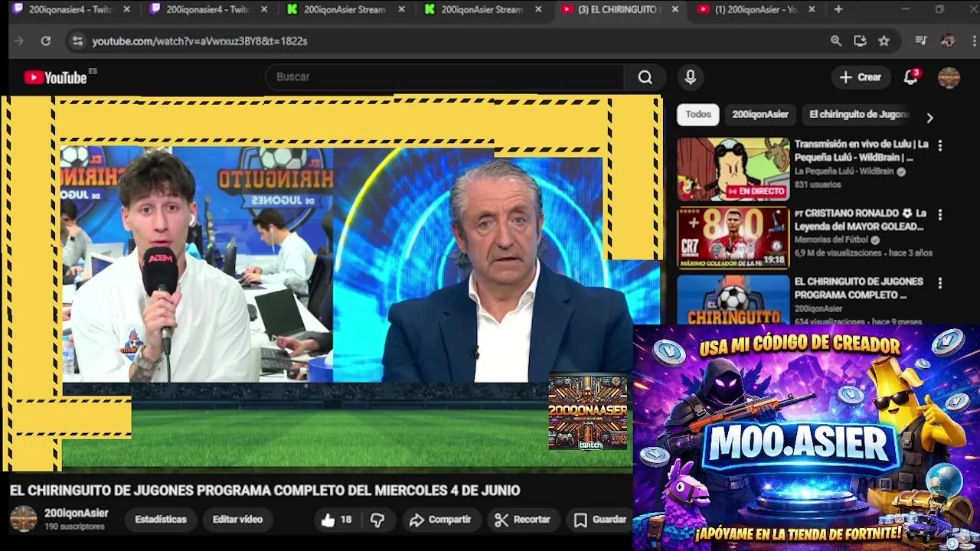980x551 pixels.
Task: Open 'EL CHIRINGUITO DE JUGONES PROGRAMA COMPLETO' sidebar title
Action: tap(858, 289)
